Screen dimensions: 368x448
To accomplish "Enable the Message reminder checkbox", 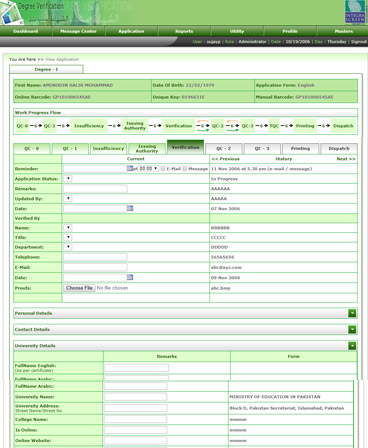I will (x=185, y=169).
